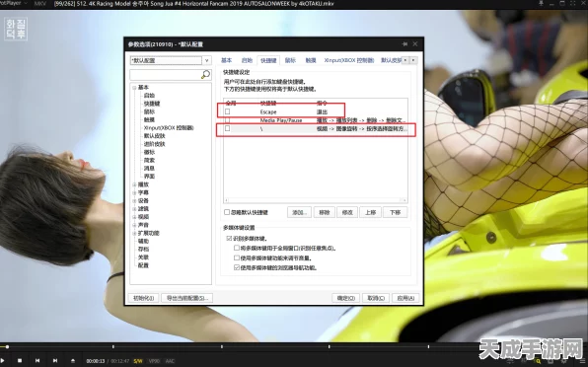588x367 pixels.
Task: Click the 取消(C) button
Action: pos(376,298)
